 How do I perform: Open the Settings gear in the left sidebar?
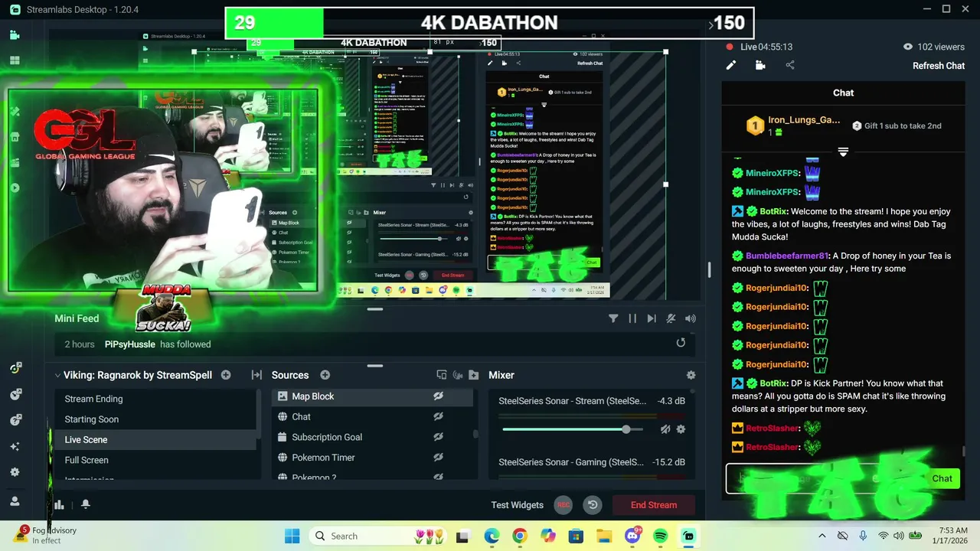[x=15, y=472]
